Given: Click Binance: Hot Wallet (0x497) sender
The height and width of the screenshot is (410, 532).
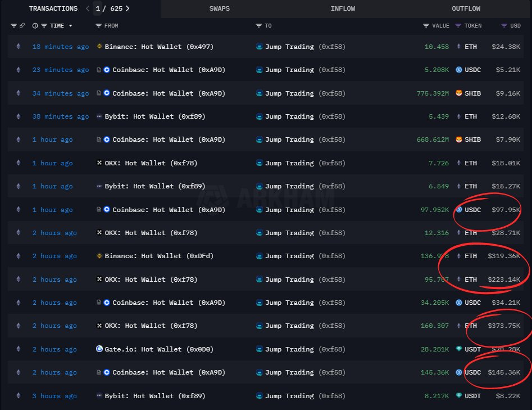Looking at the screenshot, I should [159, 47].
